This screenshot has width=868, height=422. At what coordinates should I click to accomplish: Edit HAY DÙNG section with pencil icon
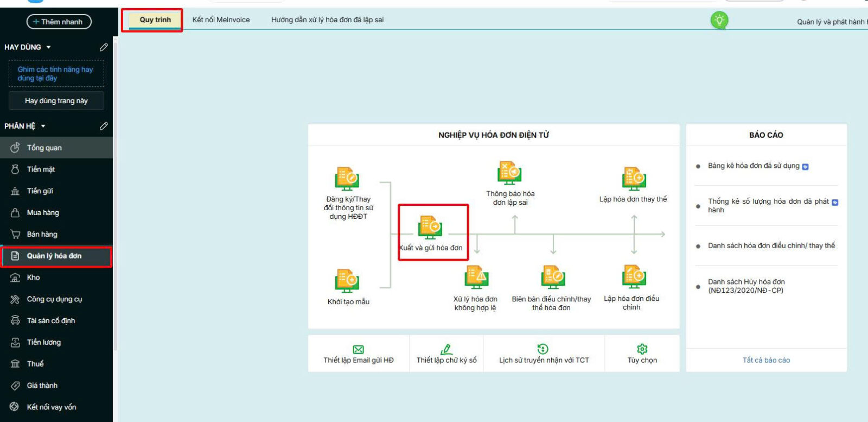click(104, 47)
